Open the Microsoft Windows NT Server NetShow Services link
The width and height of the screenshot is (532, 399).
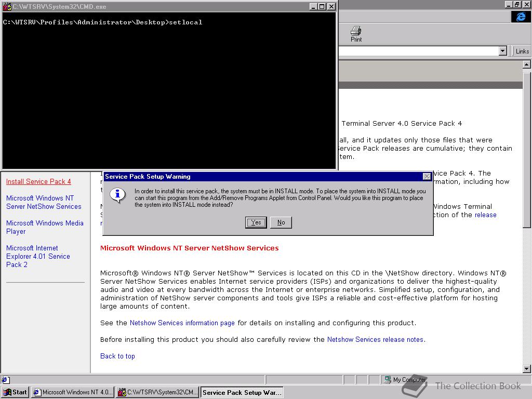click(x=44, y=202)
